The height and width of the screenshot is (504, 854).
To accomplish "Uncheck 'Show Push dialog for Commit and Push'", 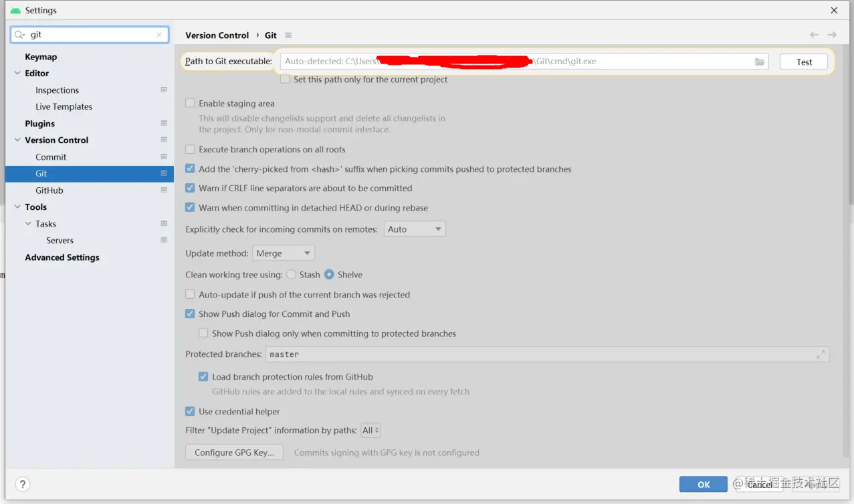I will [190, 313].
